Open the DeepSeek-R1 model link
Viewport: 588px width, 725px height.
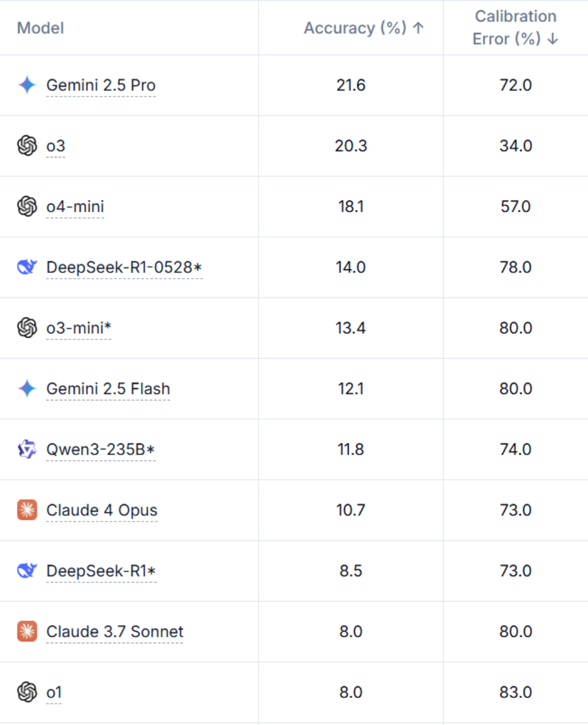[101, 571]
